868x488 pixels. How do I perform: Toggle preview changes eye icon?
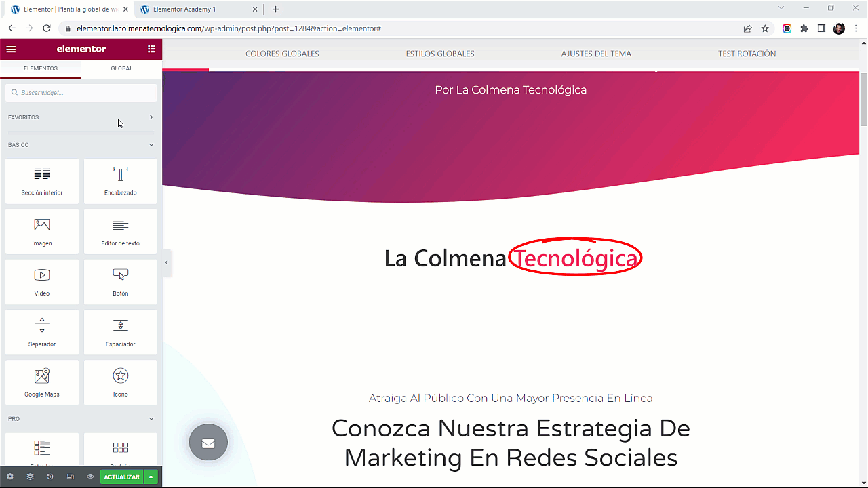(x=90, y=477)
